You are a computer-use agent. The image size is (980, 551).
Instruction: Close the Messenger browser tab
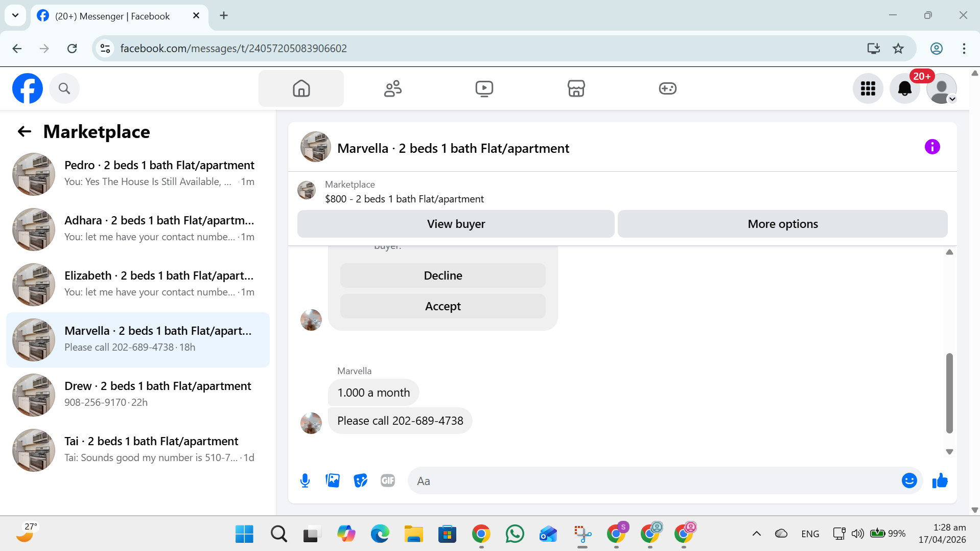[196, 16]
